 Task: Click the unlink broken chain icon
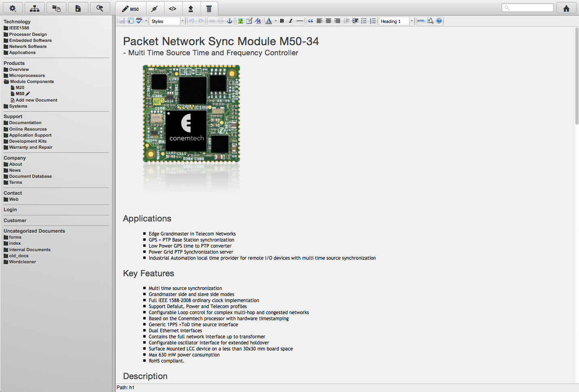pos(221,21)
